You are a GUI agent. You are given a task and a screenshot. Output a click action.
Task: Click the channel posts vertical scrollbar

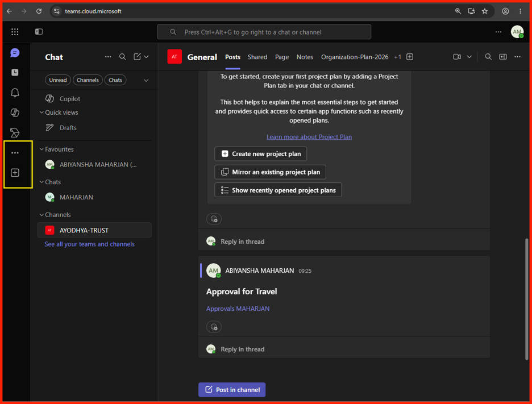[526, 298]
